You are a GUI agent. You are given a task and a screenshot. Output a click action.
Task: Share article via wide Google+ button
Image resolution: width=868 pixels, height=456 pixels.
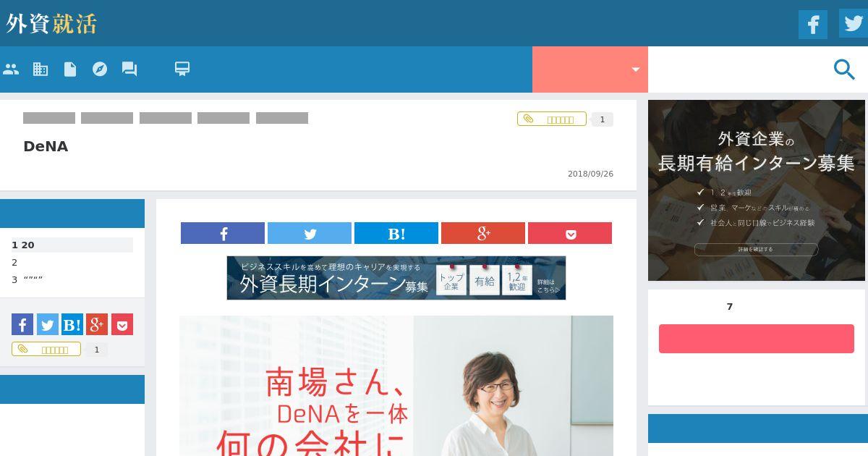pyautogui.click(x=483, y=233)
